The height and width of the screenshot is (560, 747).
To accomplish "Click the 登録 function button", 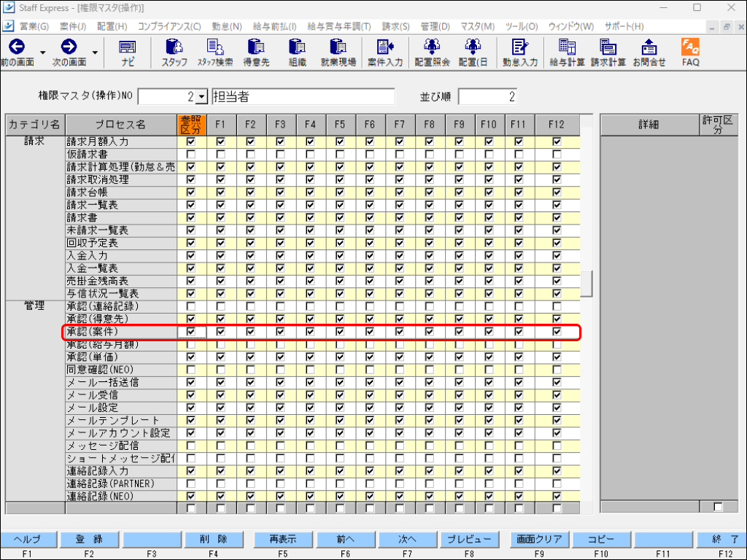I will (89, 540).
